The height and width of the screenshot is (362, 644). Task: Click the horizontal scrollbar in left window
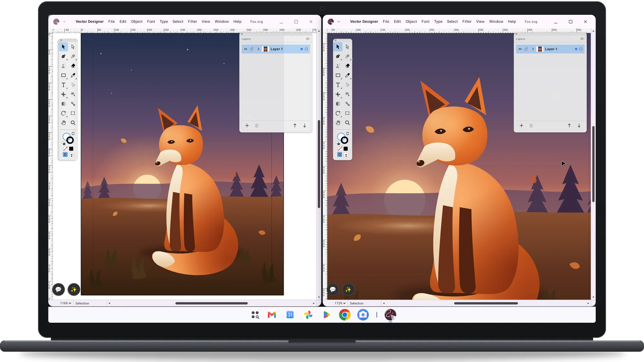click(212, 303)
